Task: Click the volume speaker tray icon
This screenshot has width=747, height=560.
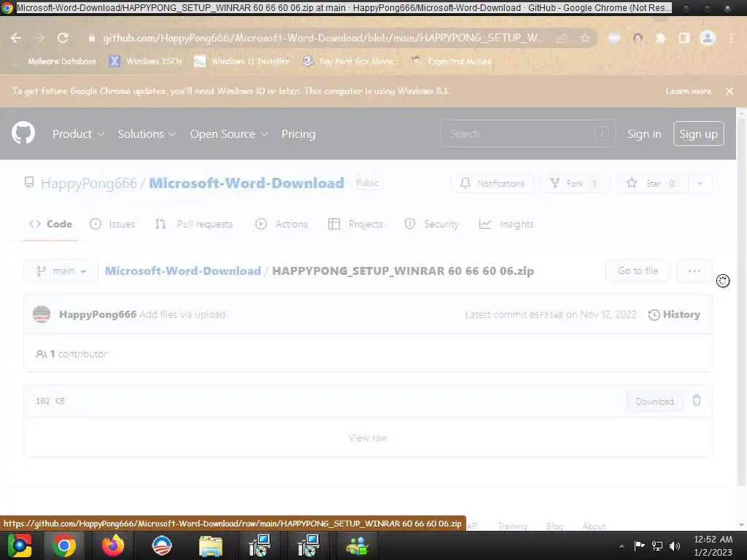Action: pyautogui.click(x=675, y=545)
